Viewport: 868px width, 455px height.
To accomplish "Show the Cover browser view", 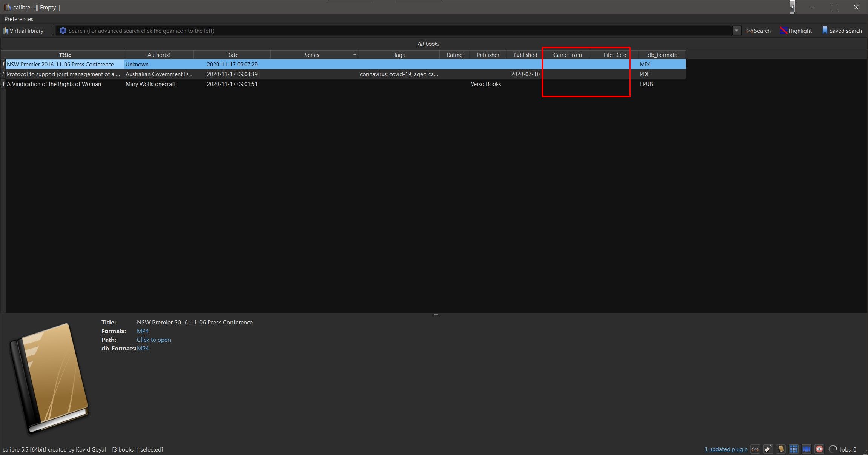I will pos(807,449).
